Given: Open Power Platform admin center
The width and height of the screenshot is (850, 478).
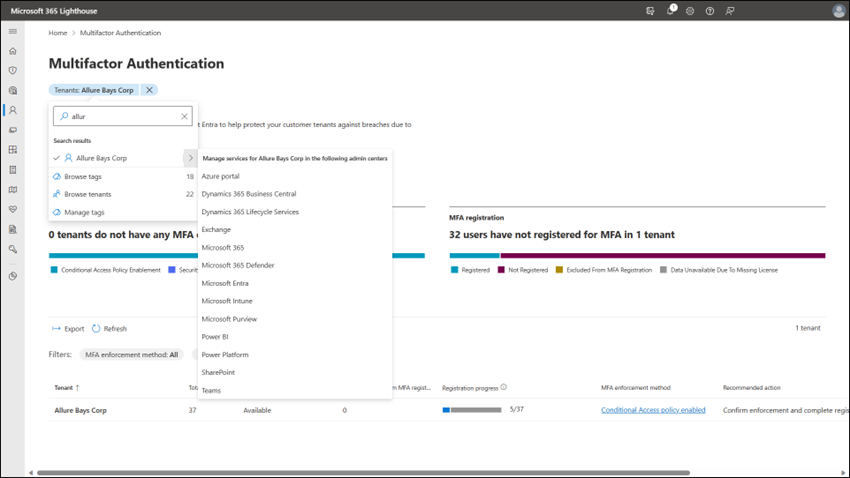Looking at the screenshot, I should tap(225, 355).
